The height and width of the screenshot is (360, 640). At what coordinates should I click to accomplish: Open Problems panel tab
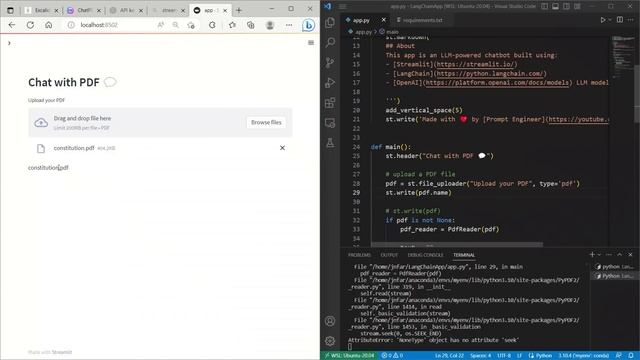click(x=359, y=255)
